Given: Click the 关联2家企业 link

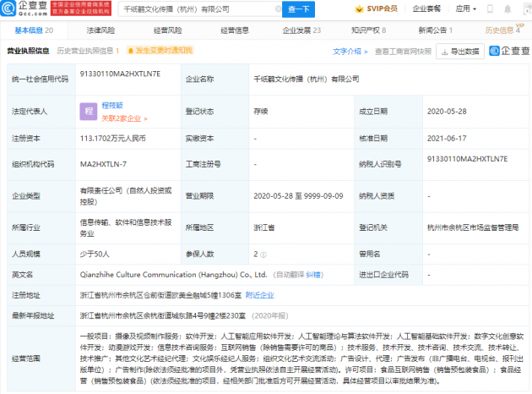Looking at the screenshot, I should [120, 118].
